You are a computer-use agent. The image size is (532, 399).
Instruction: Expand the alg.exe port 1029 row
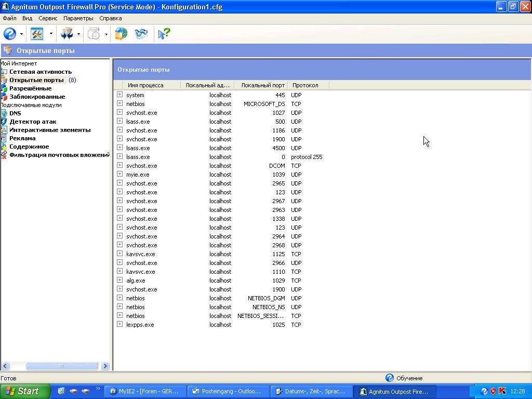[x=120, y=280]
